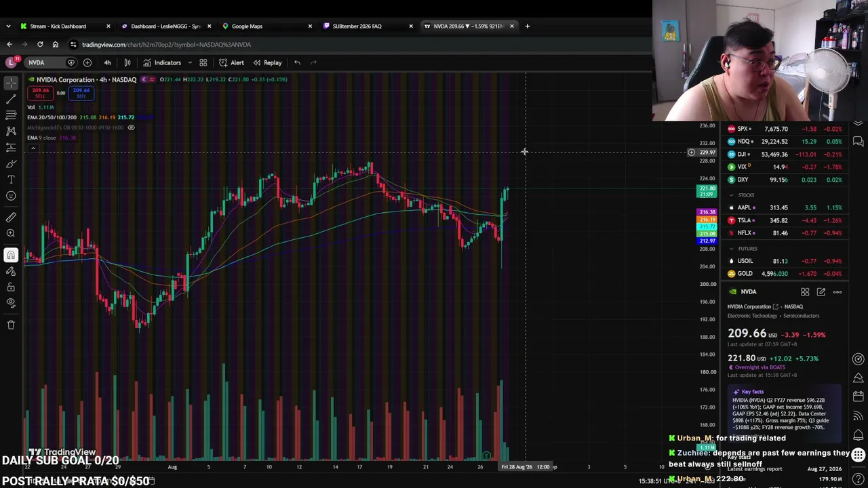Go to the browser home page
Screen dimensions: 868x488
tap(55, 44)
